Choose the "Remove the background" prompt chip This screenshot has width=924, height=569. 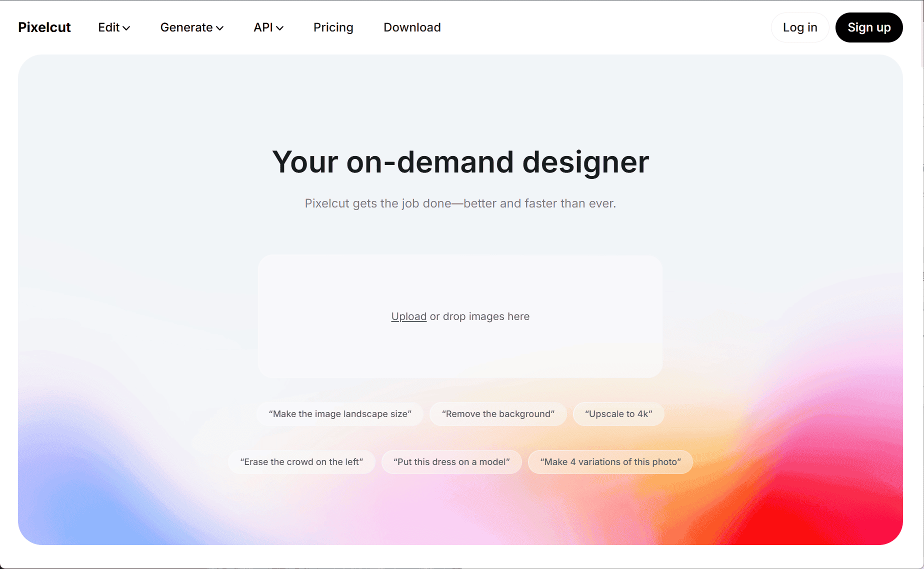pyautogui.click(x=497, y=414)
